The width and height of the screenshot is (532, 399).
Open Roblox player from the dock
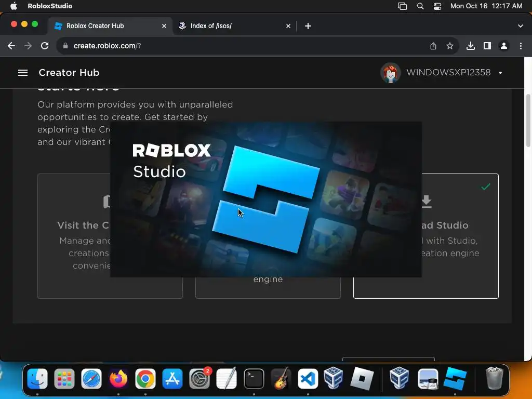(362, 378)
